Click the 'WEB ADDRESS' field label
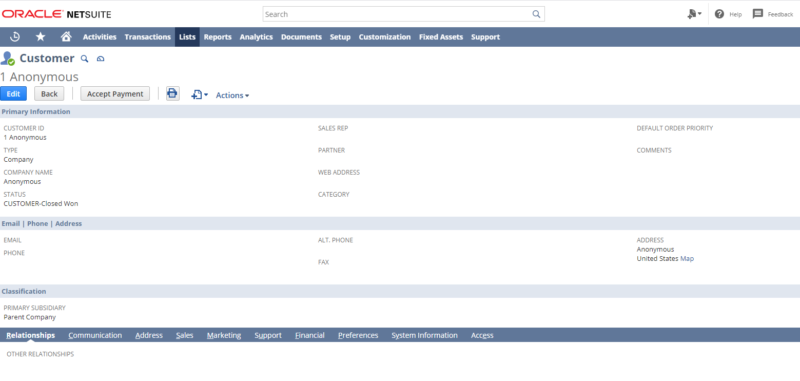The image size is (800, 381). (x=339, y=172)
